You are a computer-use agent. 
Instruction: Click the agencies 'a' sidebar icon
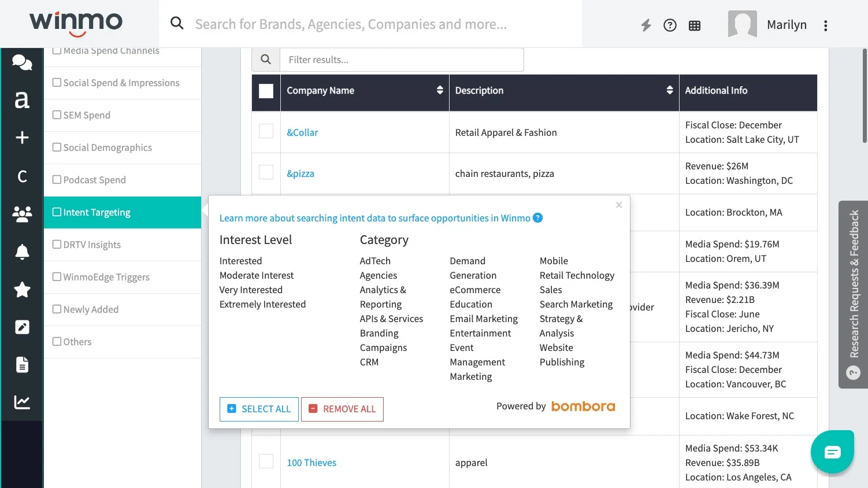[x=22, y=99]
